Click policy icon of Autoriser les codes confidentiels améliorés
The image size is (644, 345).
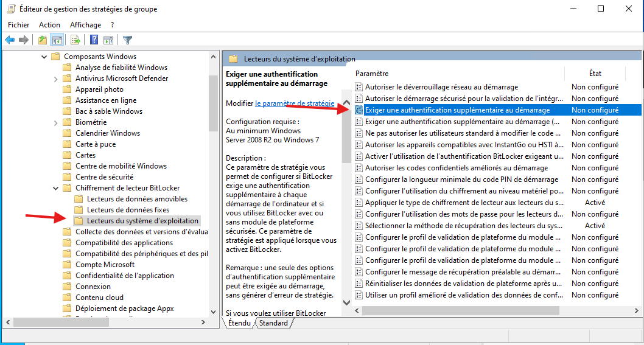(x=359, y=168)
